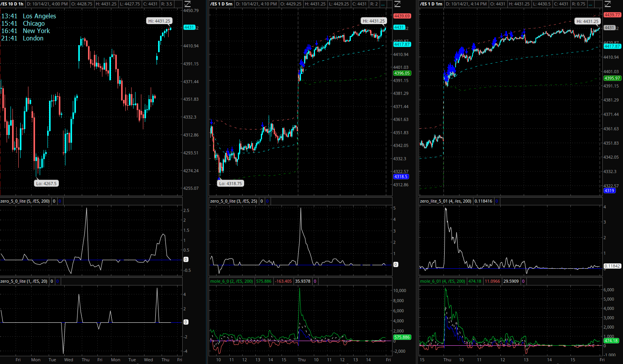Click the Lo: 4318.75 bubble on 5m chart
The width and height of the screenshot is (623, 364).
click(231, 184)
